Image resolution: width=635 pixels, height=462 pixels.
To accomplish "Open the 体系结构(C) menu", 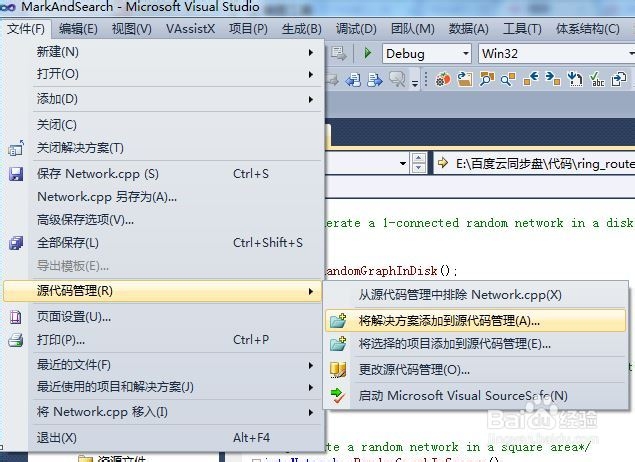I will [x=588, y=29].
